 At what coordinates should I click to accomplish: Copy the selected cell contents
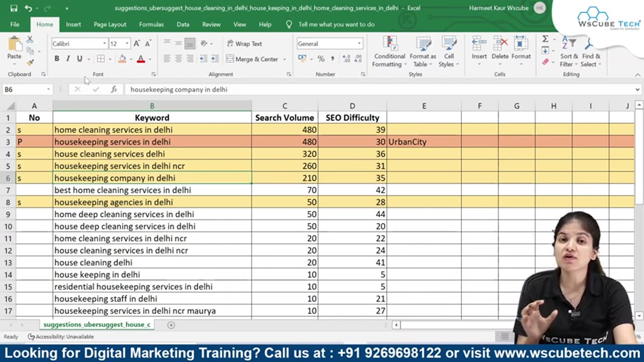coord(30,51)
